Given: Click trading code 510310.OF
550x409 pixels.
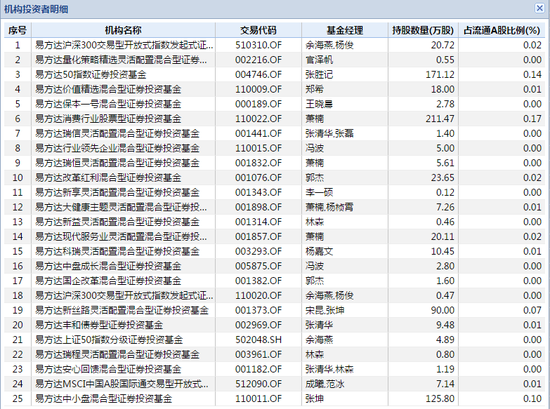Looking at the screenshot, I should [259, 45].
